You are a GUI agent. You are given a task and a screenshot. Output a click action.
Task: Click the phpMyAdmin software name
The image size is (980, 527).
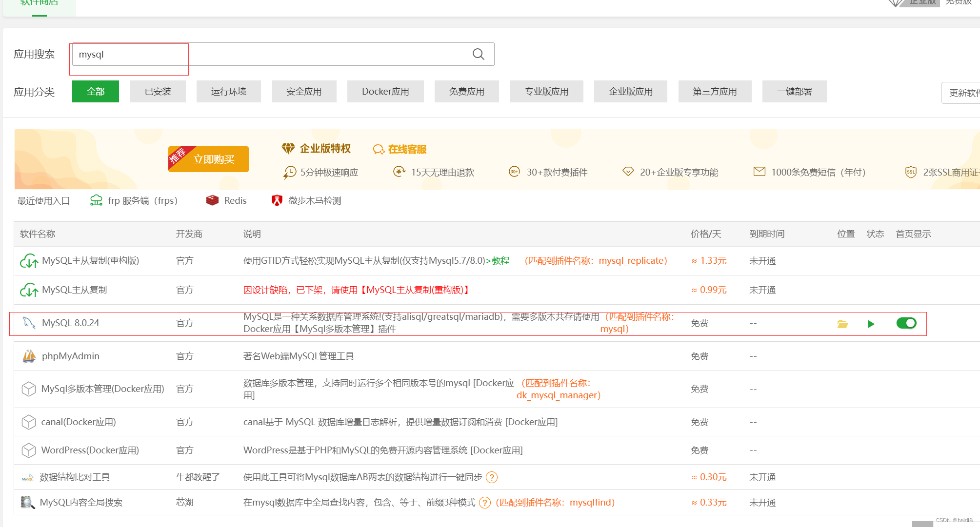[x=71, y=356]
